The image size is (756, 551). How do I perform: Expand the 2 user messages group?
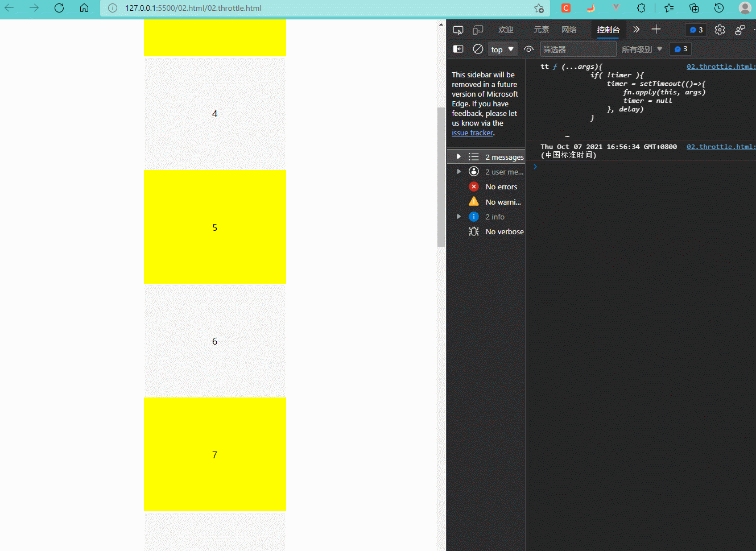(x=458, y=171)
